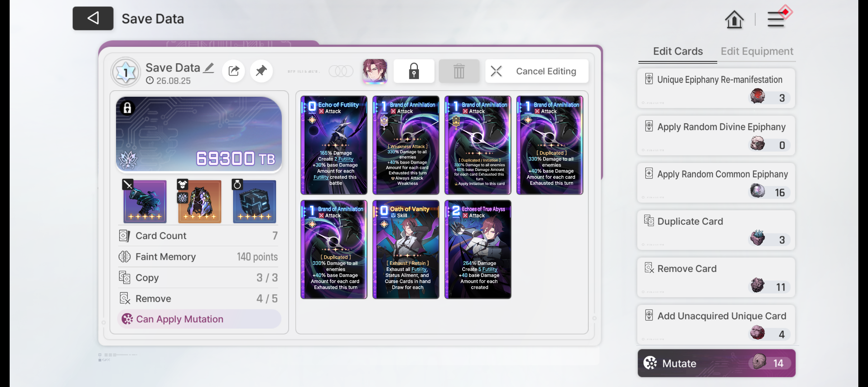Tap the 69300 TB locked banner
Viewport: 868px width, 387px height.
(x=199, y=134)
